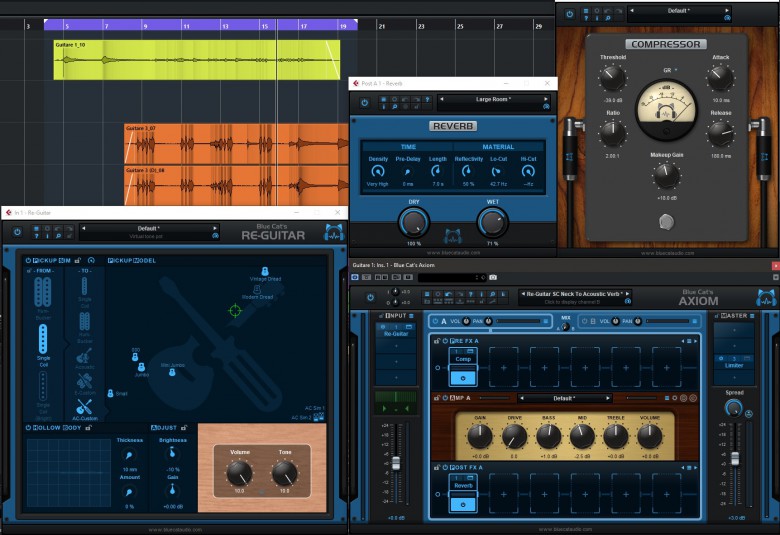Select Small pickup model point

pos(110,393)
